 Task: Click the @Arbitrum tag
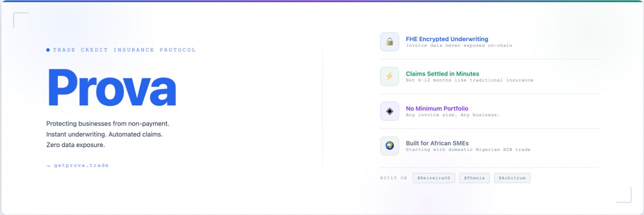click(512, 178)
